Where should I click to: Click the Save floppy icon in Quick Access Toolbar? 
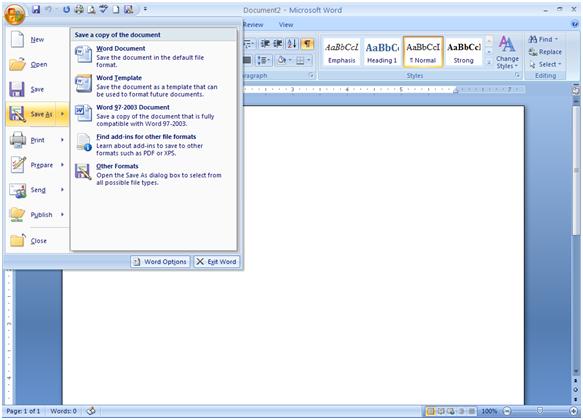(36, 10)
